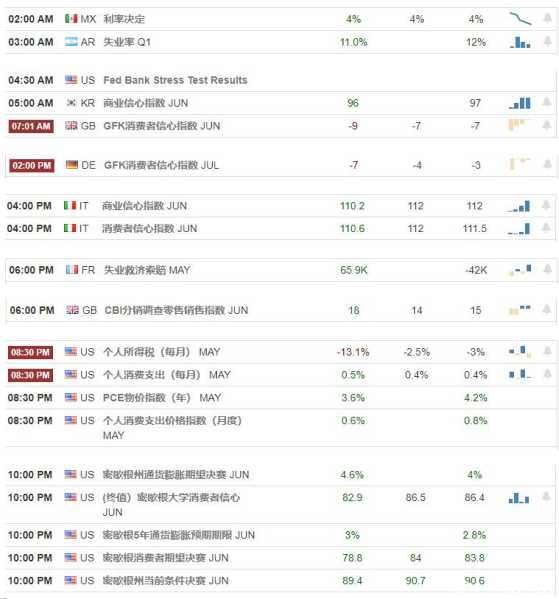
Task: Open the mini chart for US 个人消费支出（每月）MAY
Action: click(x=520, y=374)
